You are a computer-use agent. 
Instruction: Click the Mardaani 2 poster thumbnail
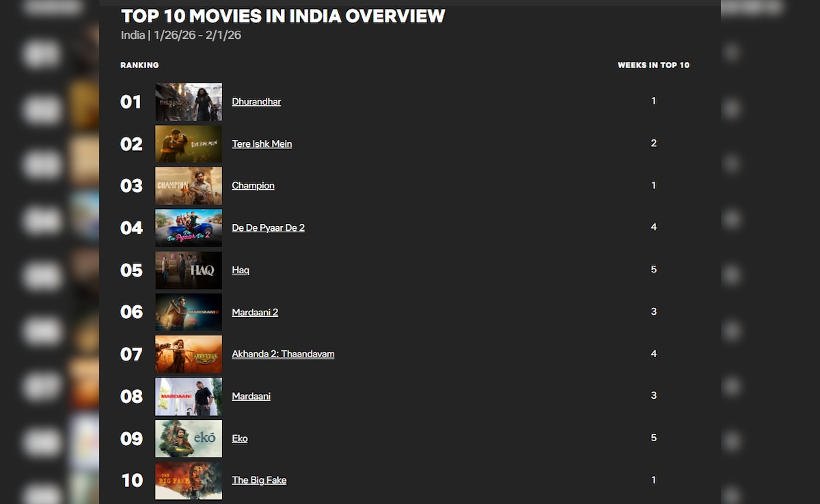(x=189, y=312)
